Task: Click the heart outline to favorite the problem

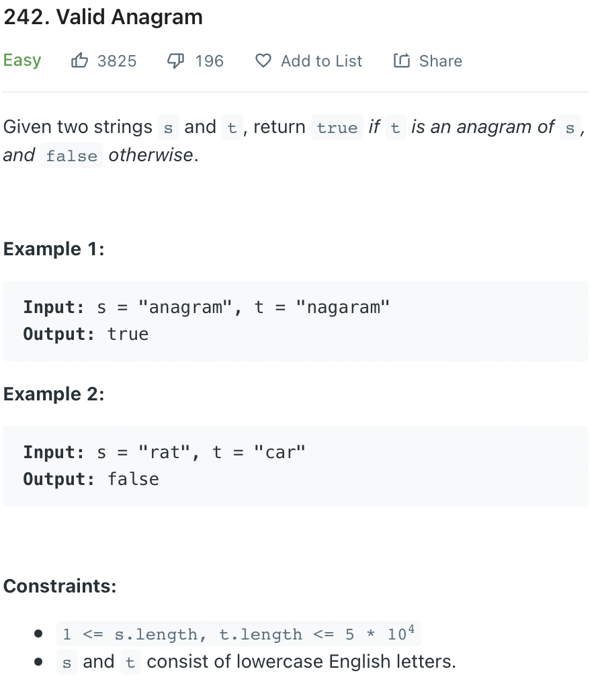Action: click(263, 61)
